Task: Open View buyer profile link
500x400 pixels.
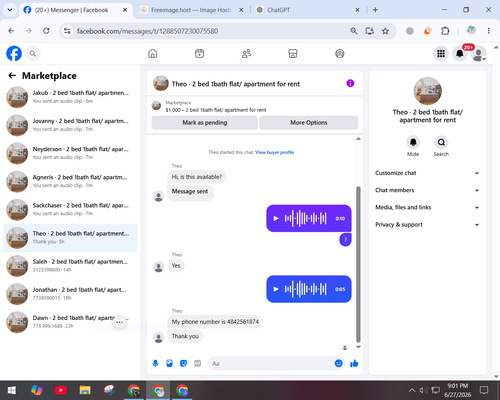Action: coord(274,152)
